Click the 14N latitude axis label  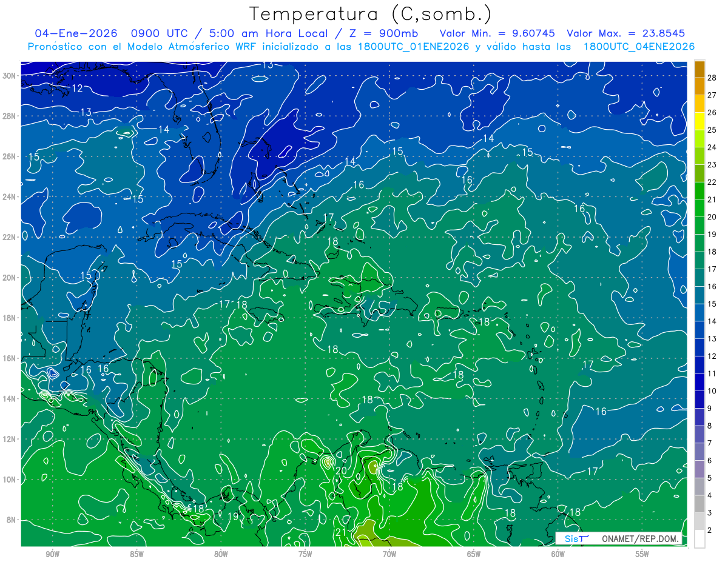pos(10,398)
